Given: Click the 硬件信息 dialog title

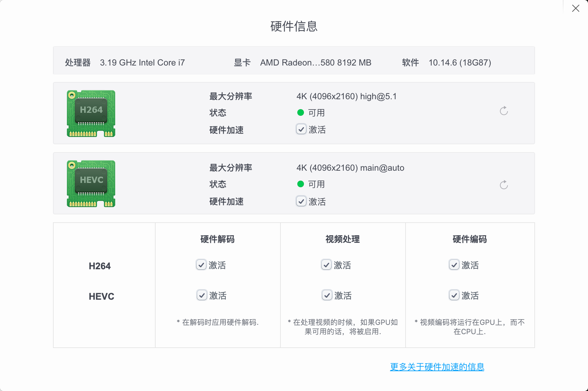Looking at the screenshot, I should (294, 26).
